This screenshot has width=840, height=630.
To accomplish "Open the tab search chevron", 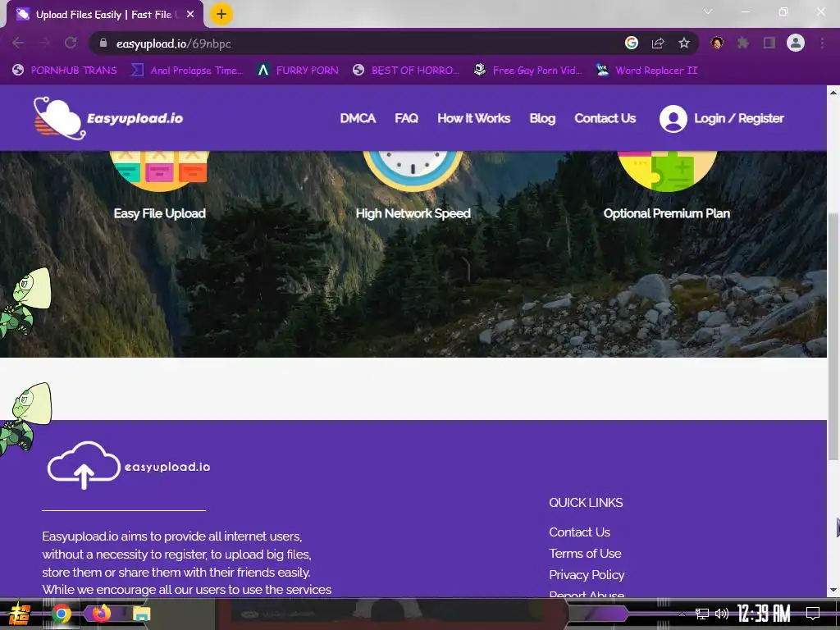I will tap(708, 11).
